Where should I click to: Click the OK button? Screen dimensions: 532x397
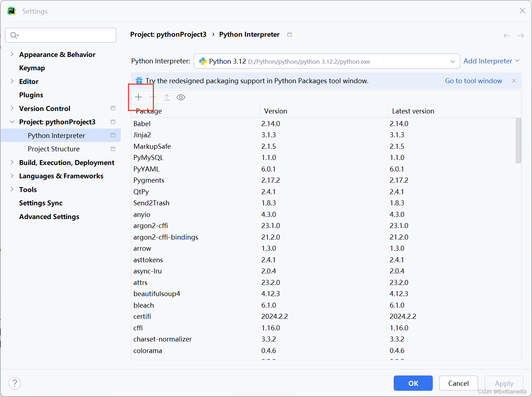click(x=413, y=383)
